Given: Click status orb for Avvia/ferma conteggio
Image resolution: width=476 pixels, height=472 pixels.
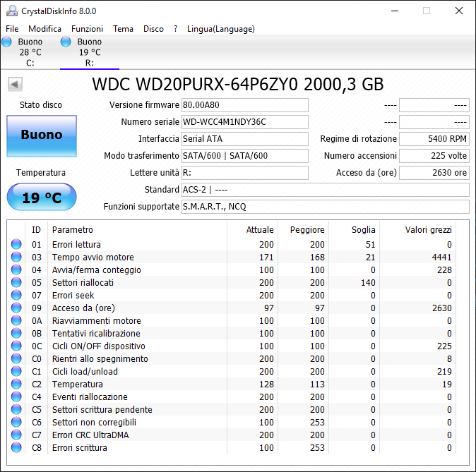Looking at the screenshot, I should 16,270.
